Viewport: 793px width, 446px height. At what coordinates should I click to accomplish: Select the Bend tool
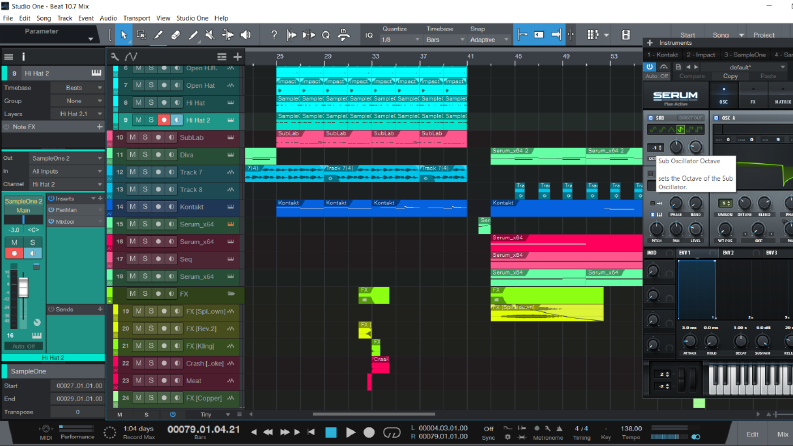[x=228, y=35]
